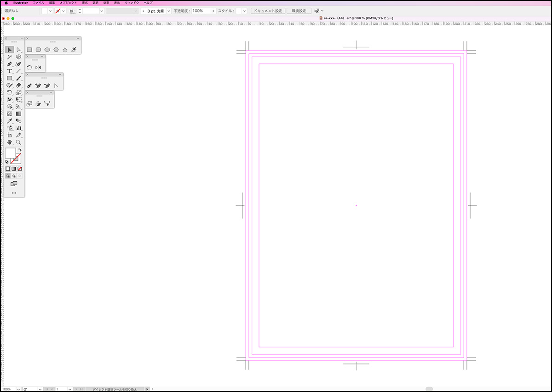552x392 pixels.
Task: Expand the zoom level 100% dropdown
Action: (18, 389)
